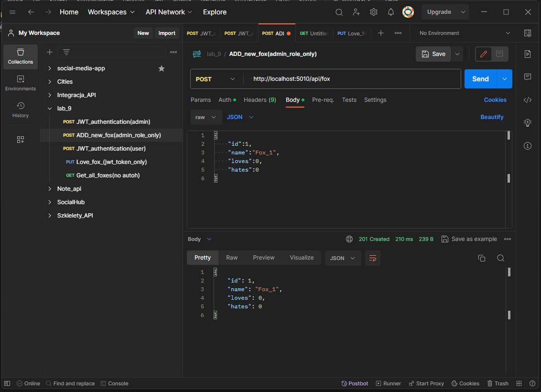
Task: Go back with the left arrow
Action: 31,12
